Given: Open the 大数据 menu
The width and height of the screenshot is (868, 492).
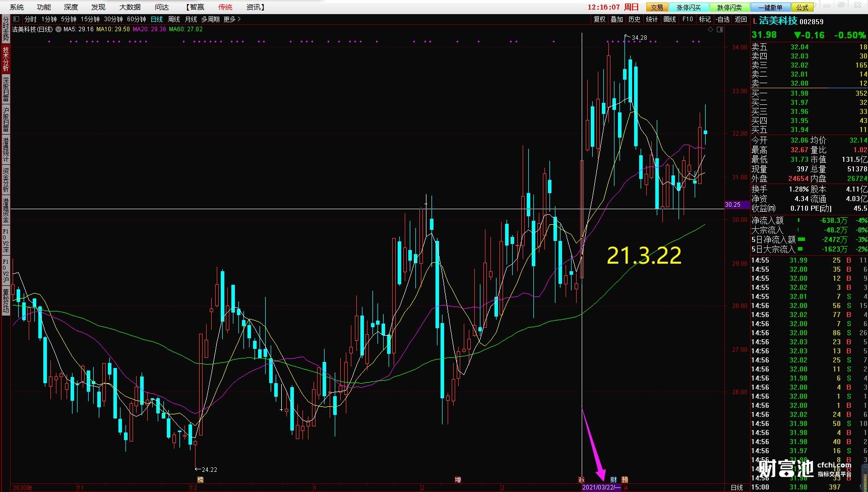Looking at the screenshot, I should pos(130,7).
